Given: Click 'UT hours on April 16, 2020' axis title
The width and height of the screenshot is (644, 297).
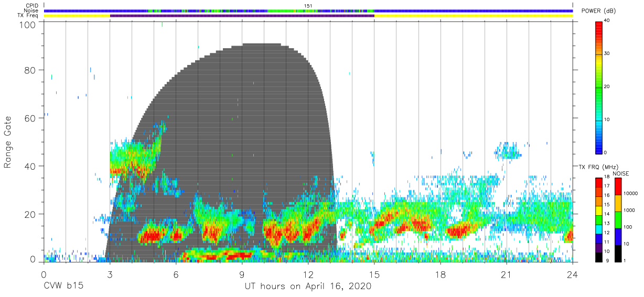Looking at the screenshot, I should point(308,287).
